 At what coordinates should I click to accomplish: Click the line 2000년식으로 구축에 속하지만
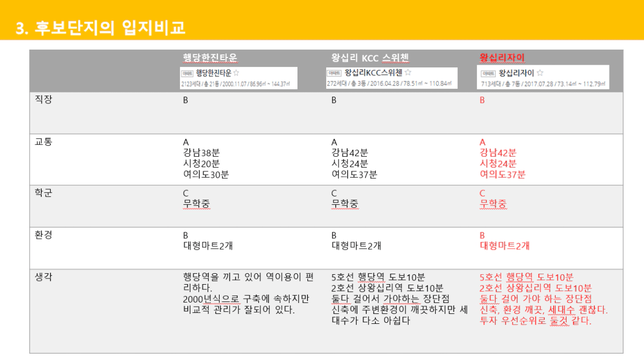(246, 299)
